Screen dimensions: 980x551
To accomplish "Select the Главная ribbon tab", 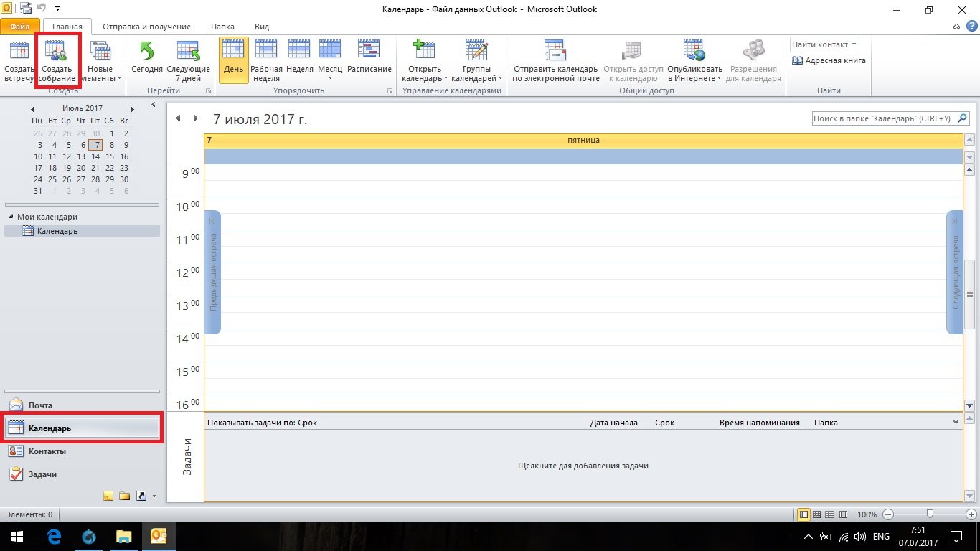I will 67,27.
